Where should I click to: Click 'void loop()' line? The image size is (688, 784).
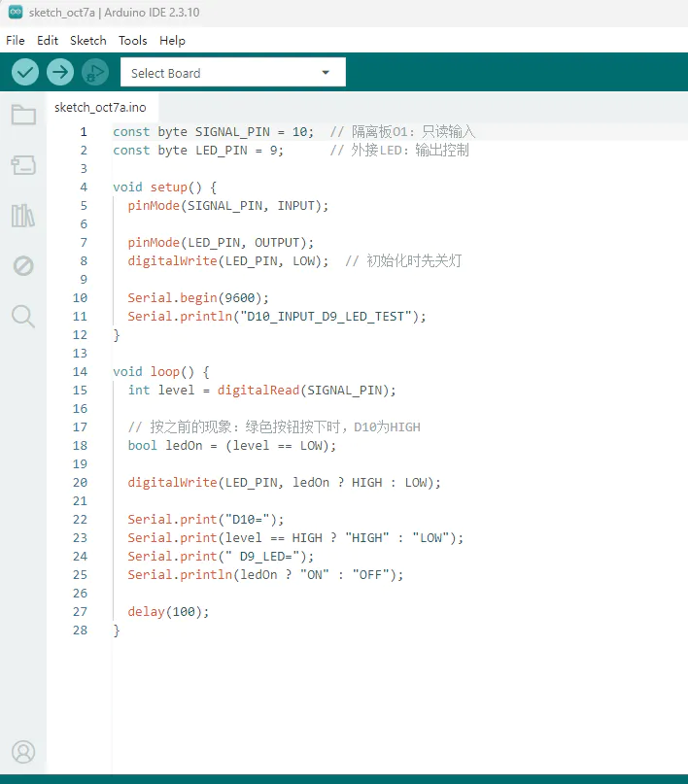click(x=161, y=372)
